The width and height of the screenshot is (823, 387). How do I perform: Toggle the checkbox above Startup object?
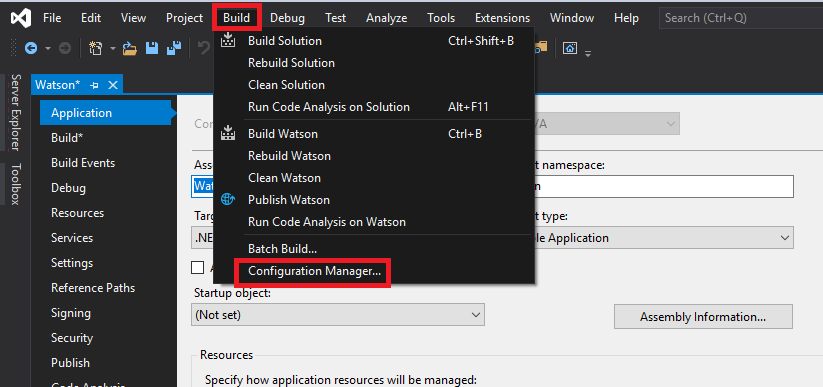(197, 268)
